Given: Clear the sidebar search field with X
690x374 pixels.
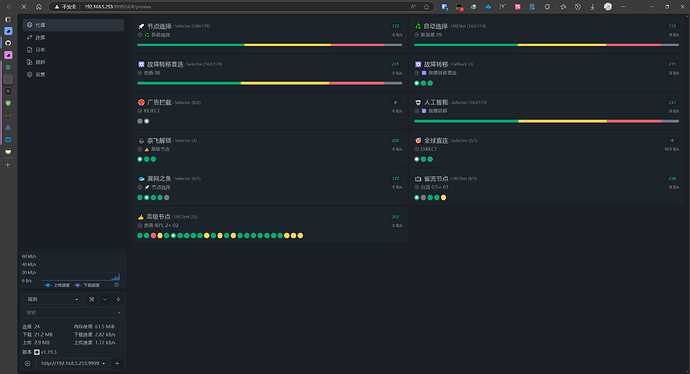Looking at the screenshot, I should coord(119,313).
